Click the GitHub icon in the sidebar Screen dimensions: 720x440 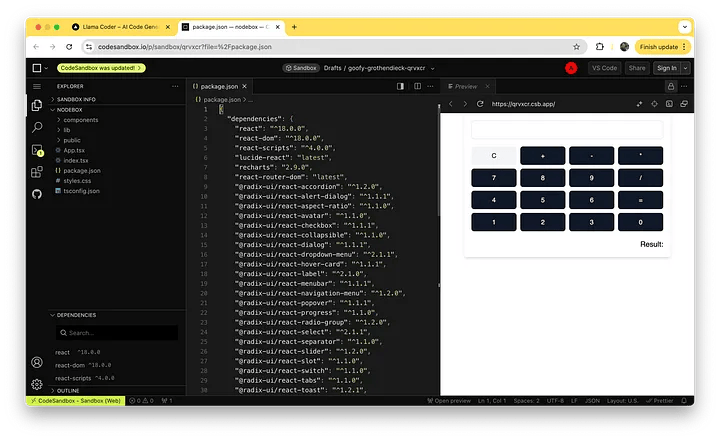[x=37, y=192]
